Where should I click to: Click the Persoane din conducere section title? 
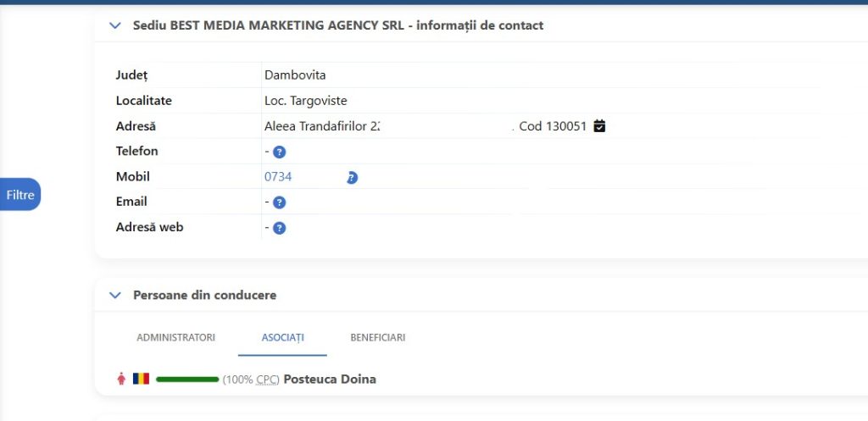click(204, 296)
